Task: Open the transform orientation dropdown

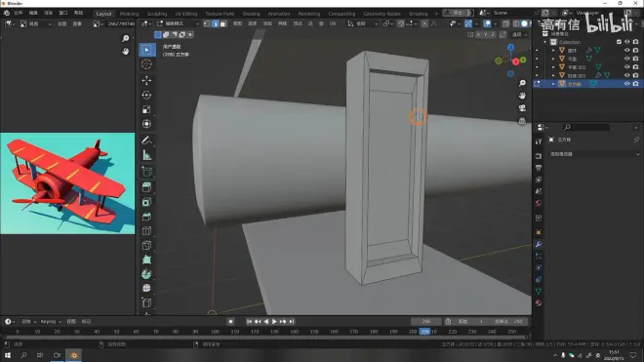Action: (x=363, y=23)
